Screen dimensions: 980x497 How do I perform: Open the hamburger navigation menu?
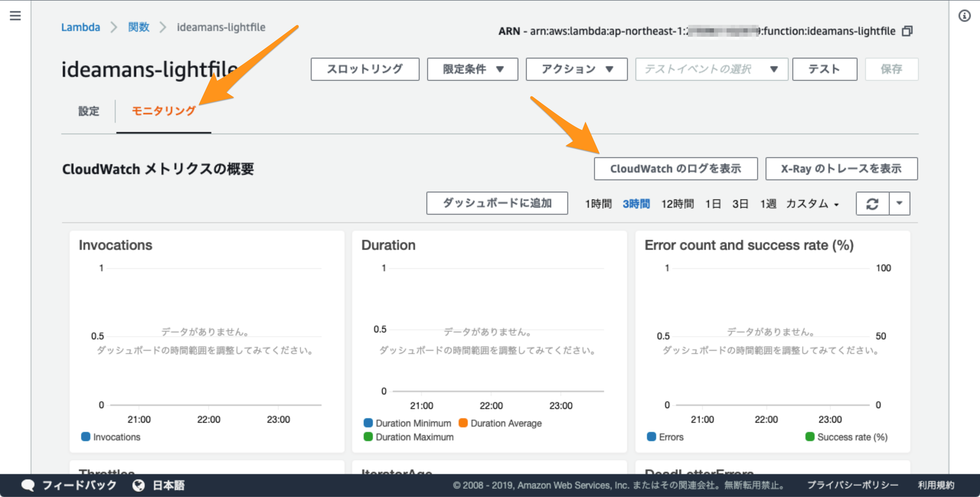click(x=15, y=16)
